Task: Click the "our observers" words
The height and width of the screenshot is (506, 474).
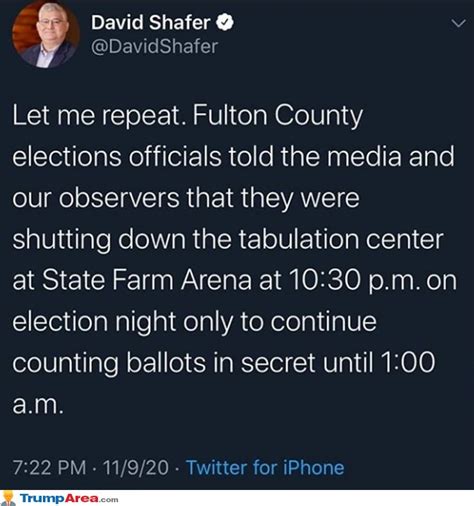Action: point(96,197)
